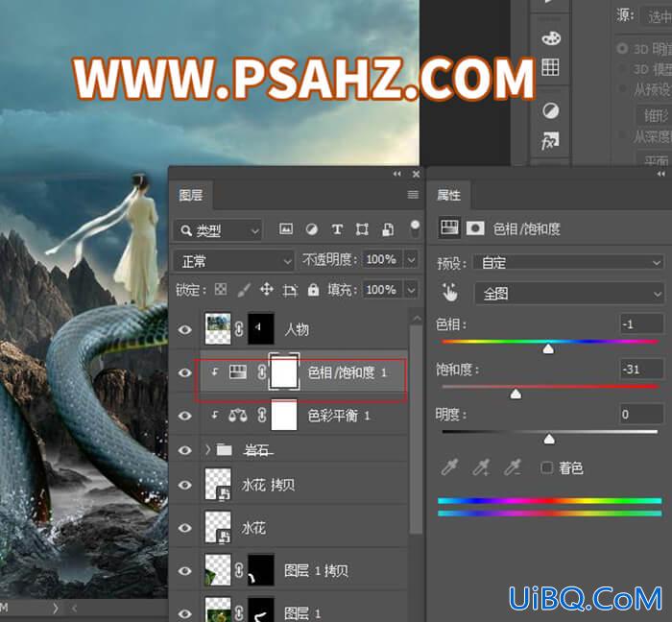
Task: Select the on-image adjustment hand tool
Action: coord(450,293)
